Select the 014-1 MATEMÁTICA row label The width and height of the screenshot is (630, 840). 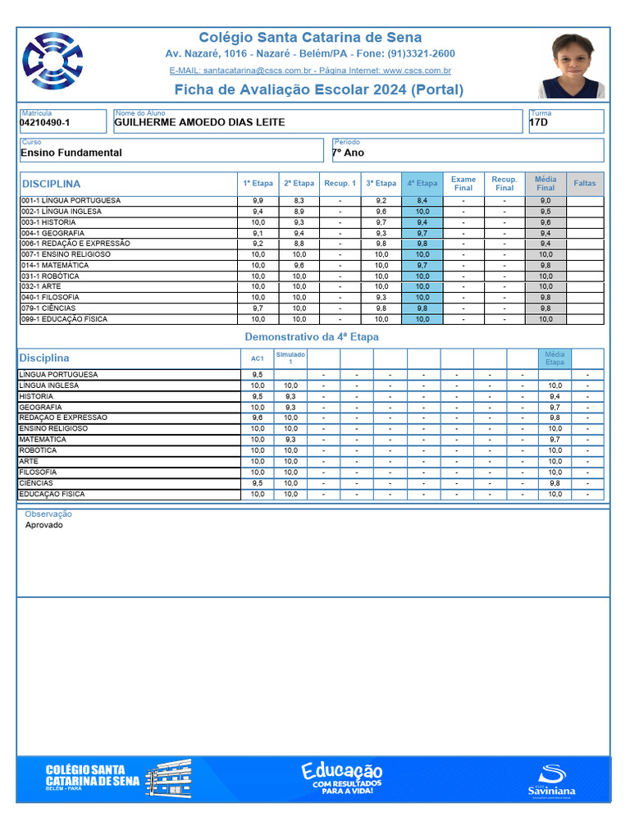[55, 266]
